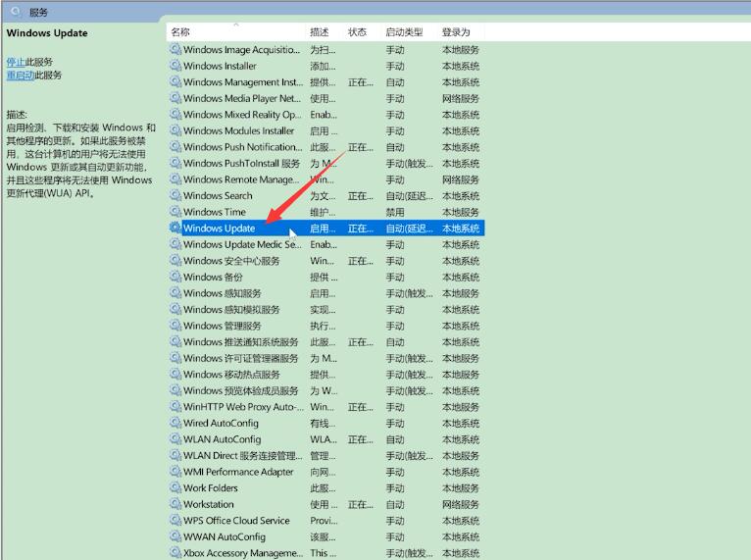The image size is (751, 560).
Task: Click the gear icon beside Windows Update
Action: (175, 229)
